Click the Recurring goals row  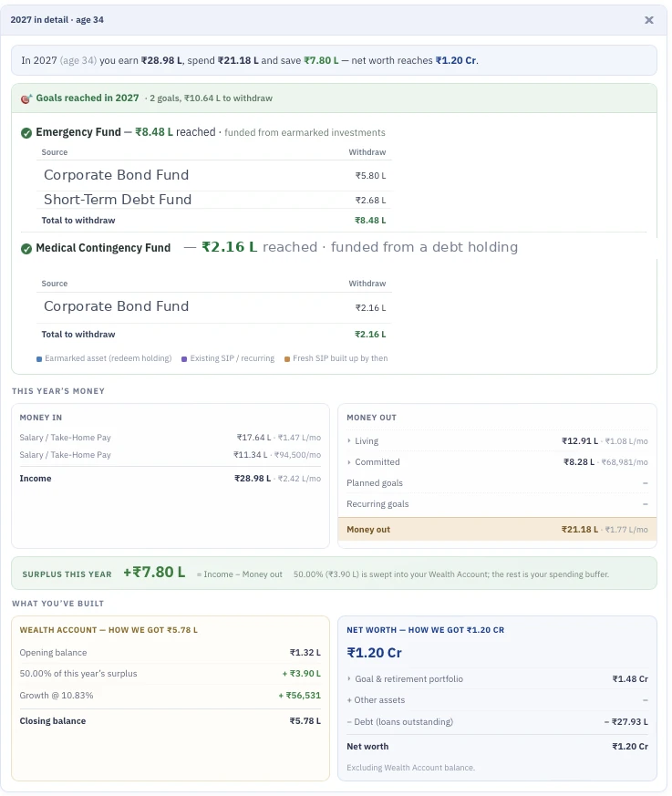tap(498, 504)
